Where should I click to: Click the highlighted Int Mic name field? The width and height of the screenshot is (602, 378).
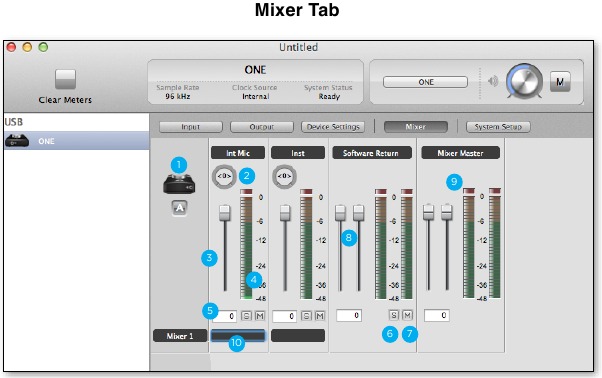coord(238,336)
